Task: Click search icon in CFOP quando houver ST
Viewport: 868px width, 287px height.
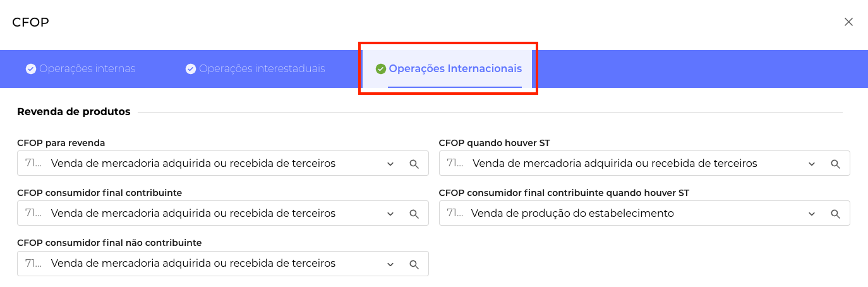Action: [x=835, y=164]
